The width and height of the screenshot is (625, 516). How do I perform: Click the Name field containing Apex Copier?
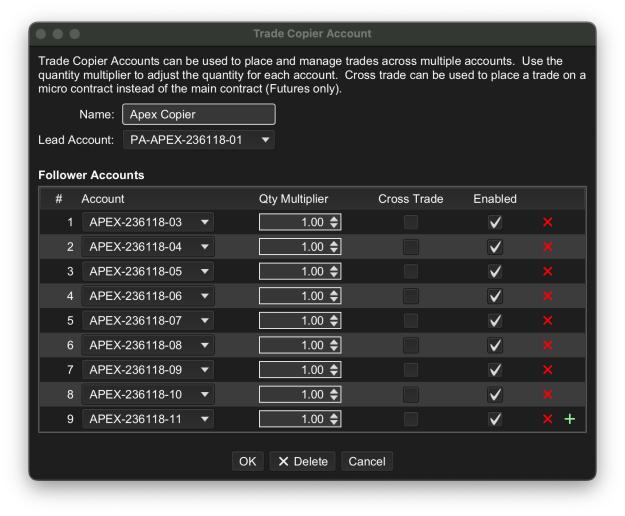point(199,114)
